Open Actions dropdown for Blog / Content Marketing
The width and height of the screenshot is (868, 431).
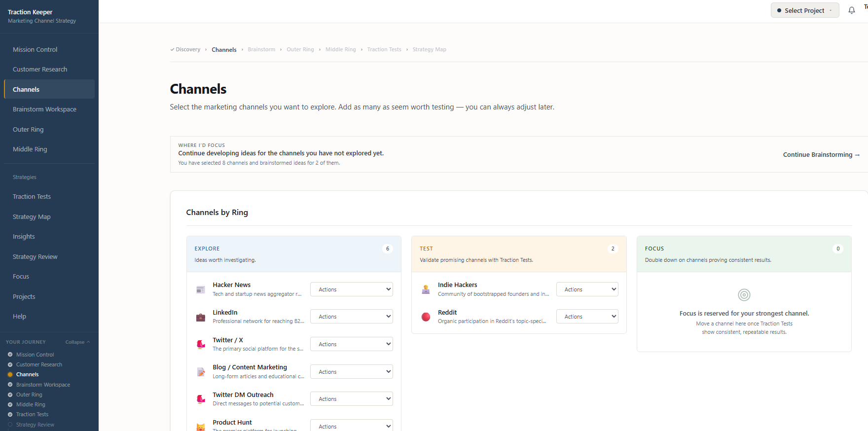[352, 372]
